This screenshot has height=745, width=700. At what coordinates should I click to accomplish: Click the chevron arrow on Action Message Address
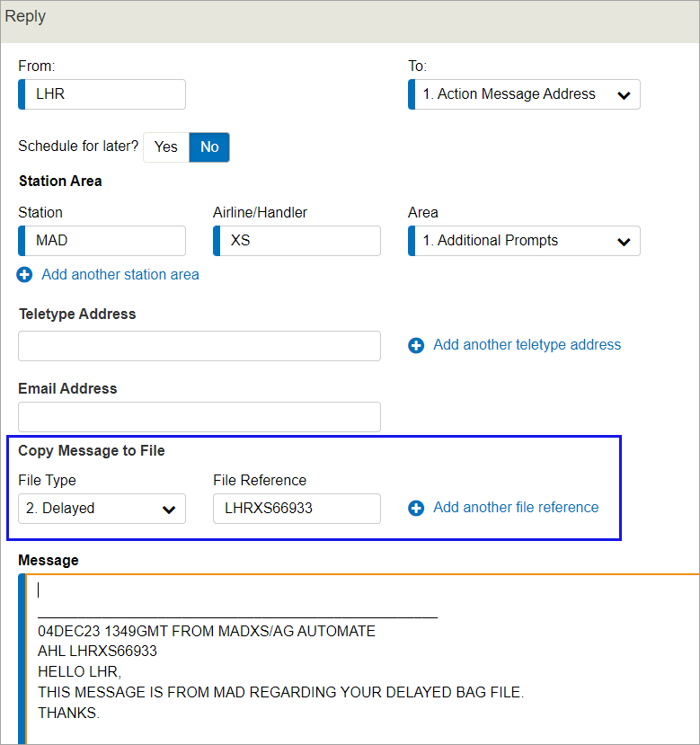(x=624, y=95)
